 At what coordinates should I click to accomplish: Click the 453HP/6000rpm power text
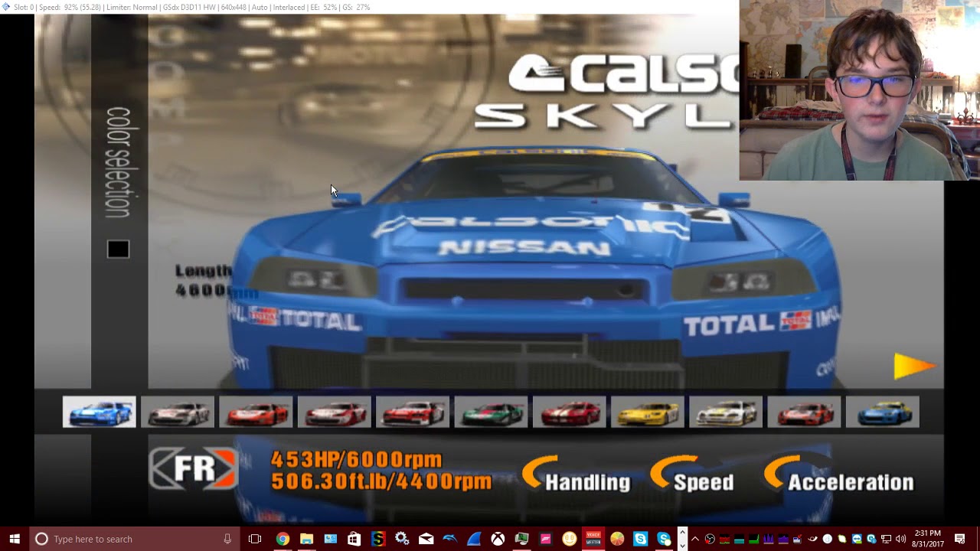356,459
